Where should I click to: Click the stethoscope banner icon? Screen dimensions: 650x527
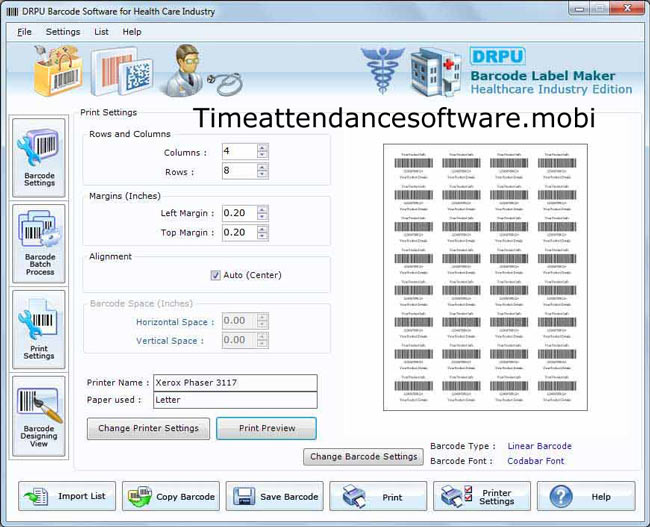coord(226,83)
